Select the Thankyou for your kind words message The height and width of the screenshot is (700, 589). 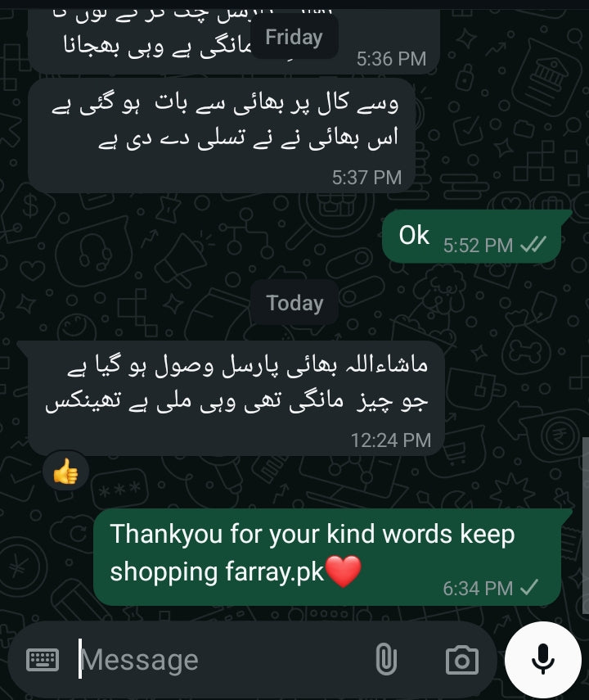(x=330, y=558)
